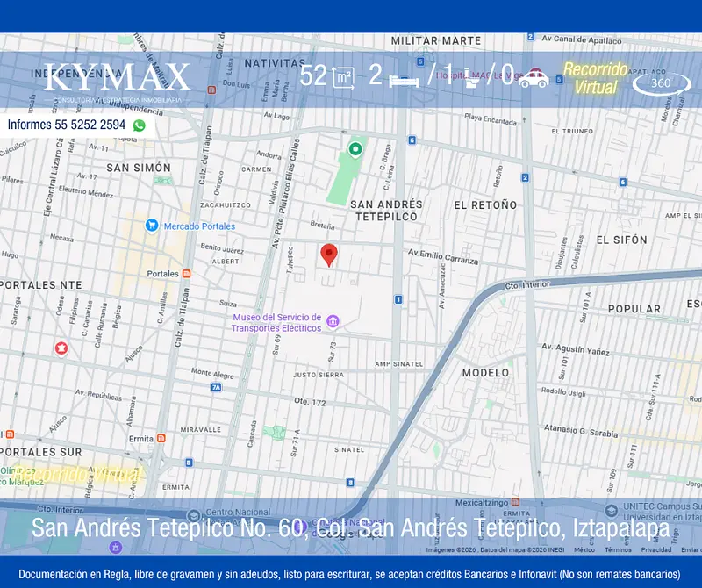The image size is (702, 588).
Task: Click the Mexicaltzingo metro station icon
Action: (x=515, y=502)
